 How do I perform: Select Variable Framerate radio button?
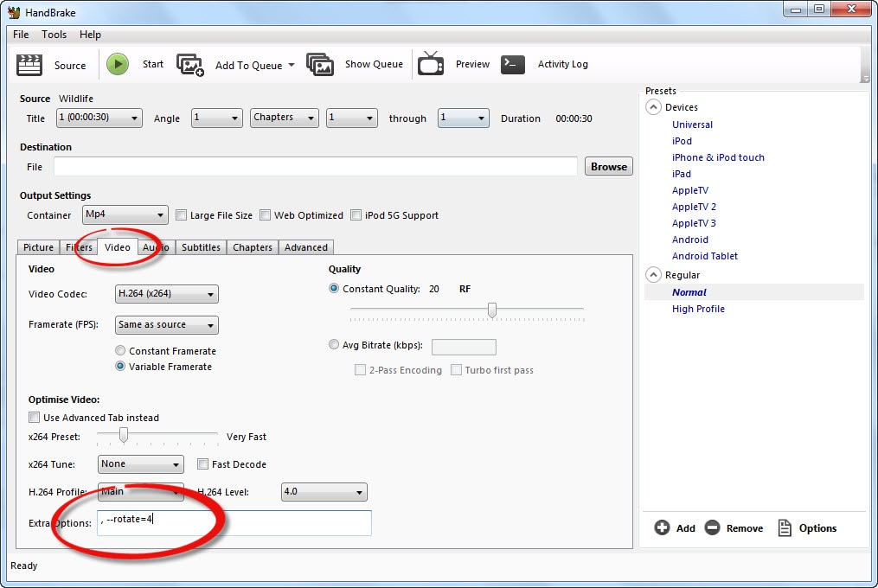click(x=120, y=367)
